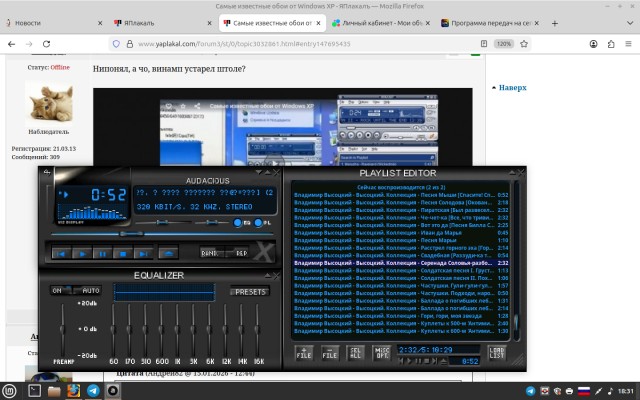Open a new Firefox tab
This screenshot has height=400, width=640.
[554, 23]
